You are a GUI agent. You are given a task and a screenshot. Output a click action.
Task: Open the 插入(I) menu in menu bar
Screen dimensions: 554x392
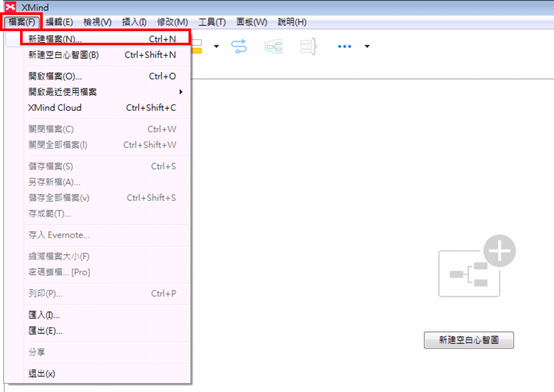tap(134, 22)
